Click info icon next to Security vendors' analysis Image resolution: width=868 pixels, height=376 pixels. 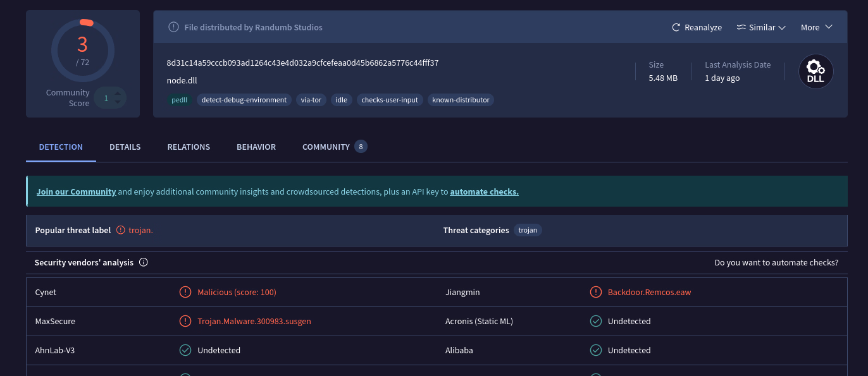coord(144,262)
